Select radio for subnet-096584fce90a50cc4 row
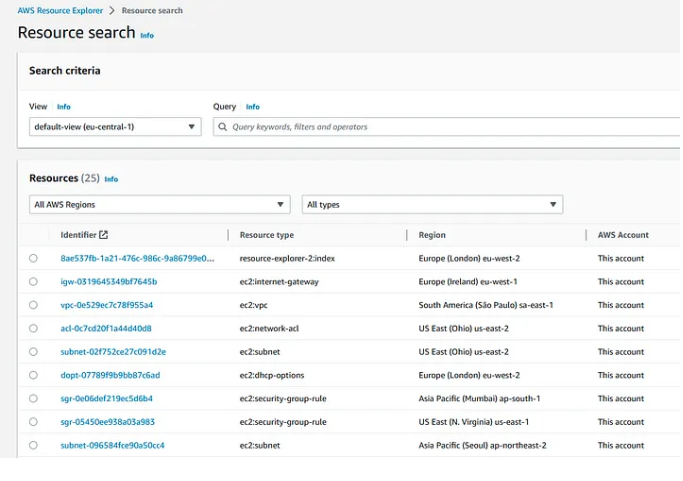The image size is (683, 481). [33, 445]
